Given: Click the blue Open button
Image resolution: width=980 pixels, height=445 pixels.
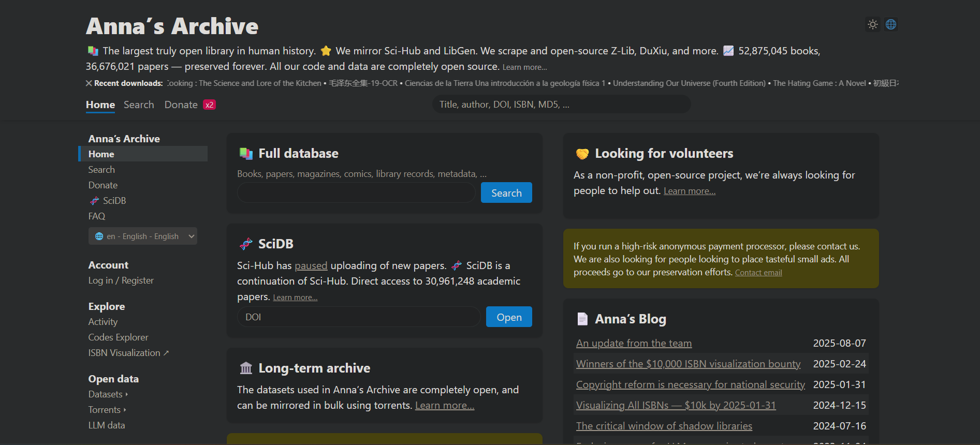Looking at the screenshot, I should (509, 317).
